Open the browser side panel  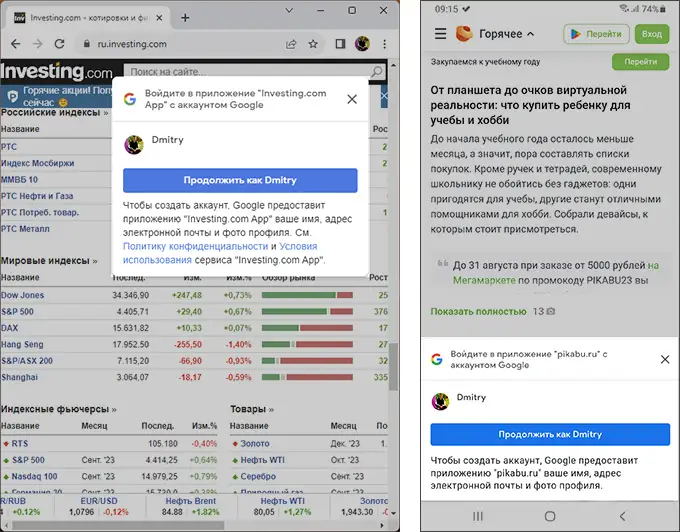(x=339, y=44)
